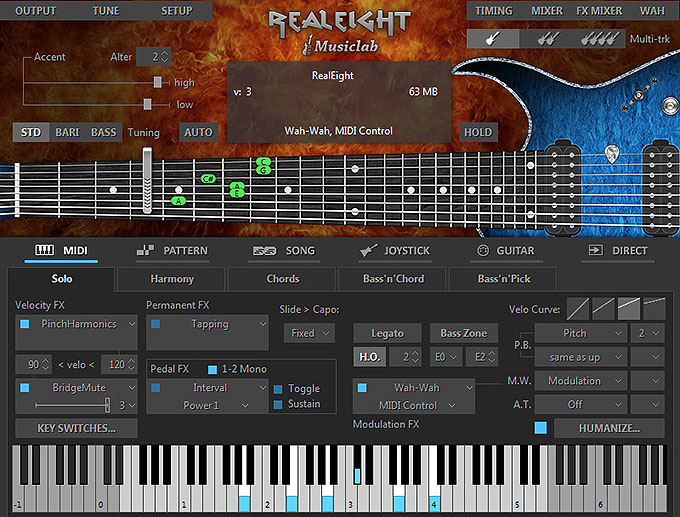The height and width of the screenshot is (517, 680).
Task: Enable the Toggle checkbox in Pedal FX
Action: click(279, 389)
